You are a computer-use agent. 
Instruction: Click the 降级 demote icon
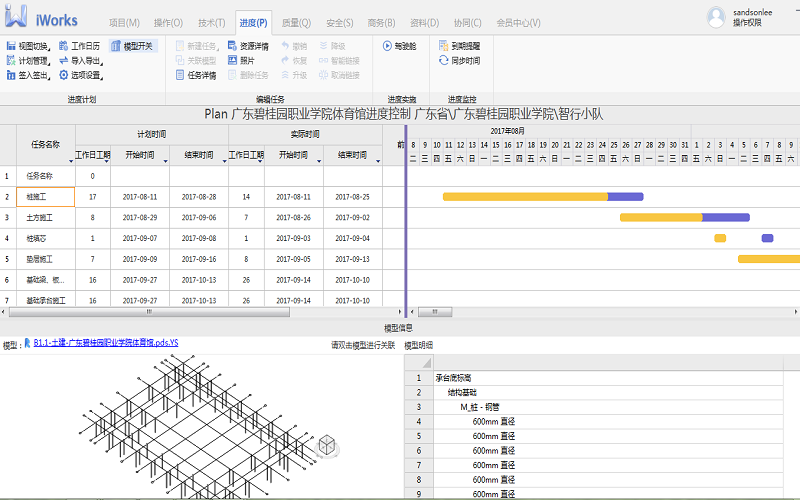[323, 46]
